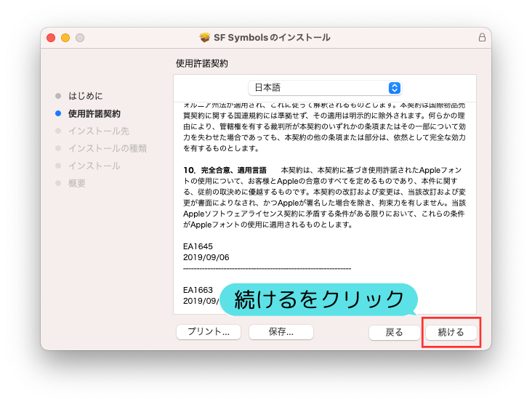The image size is (532, 404).
Task: Select the はじめに step in sidebar
Action: pos(86,96)
